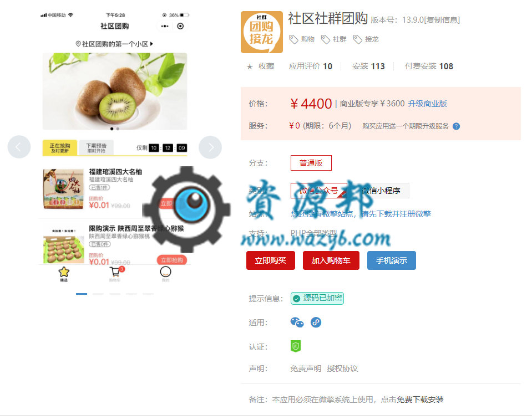This screenshot has width=532, height=420.
Task: Click the green certification shield icon
Action: (296, 346)
